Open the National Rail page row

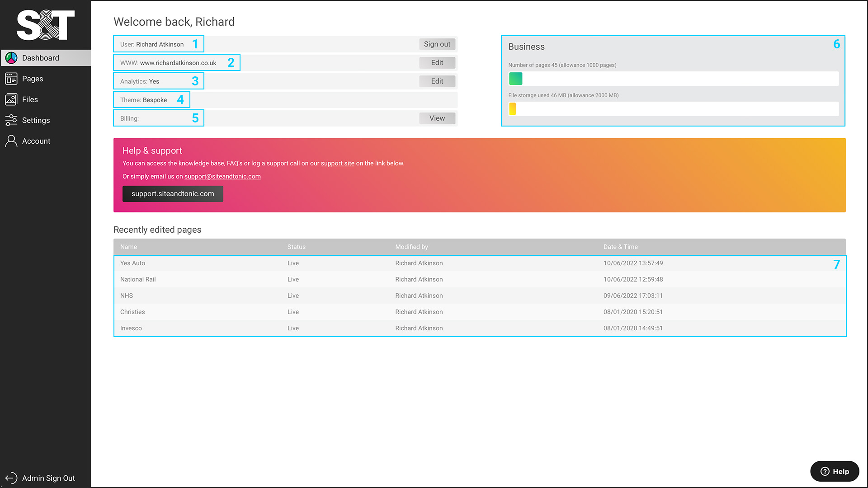click(x=138, y=279)
